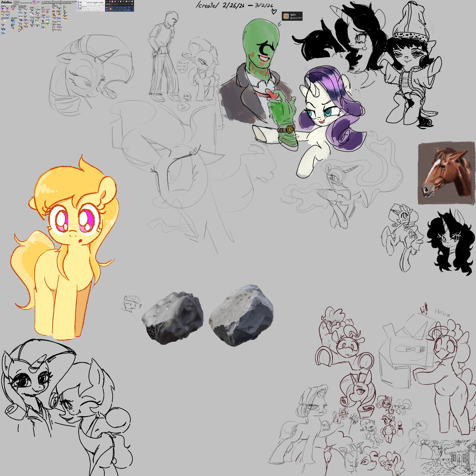Click the Lock 2 skip wipe layer name

click(120, 8)
